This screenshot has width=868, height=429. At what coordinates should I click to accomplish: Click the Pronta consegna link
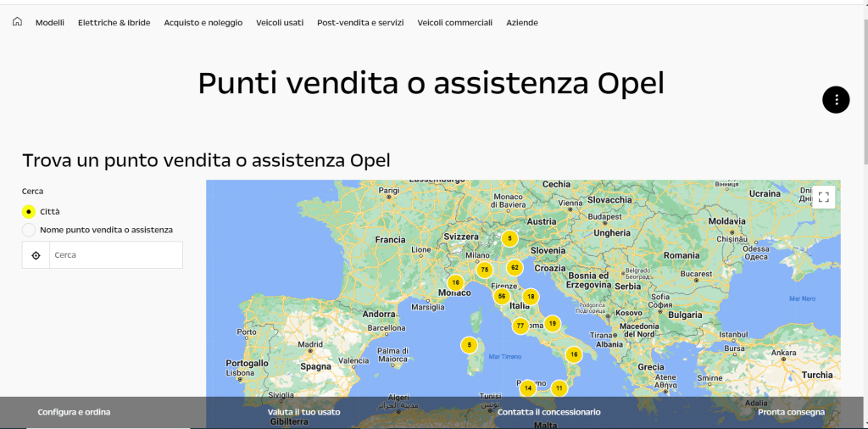pyautogui.click(x=792, y=412)
